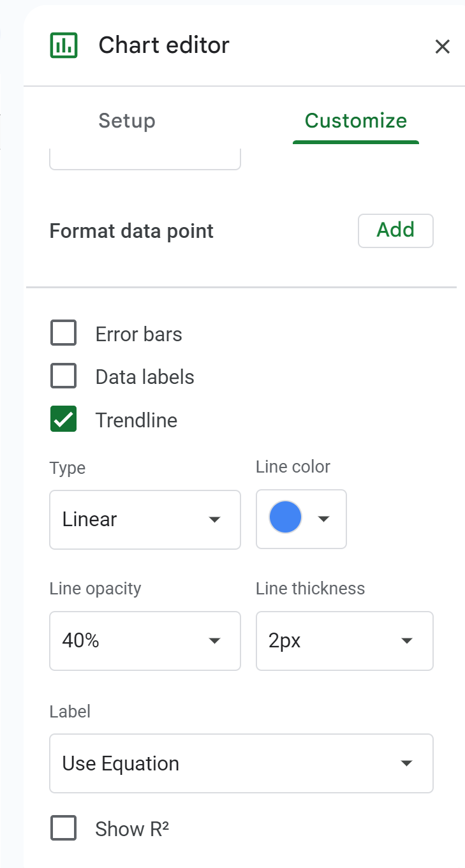
Task: Click the Type dropdown arrow icon
Action: tap(214, 519)
